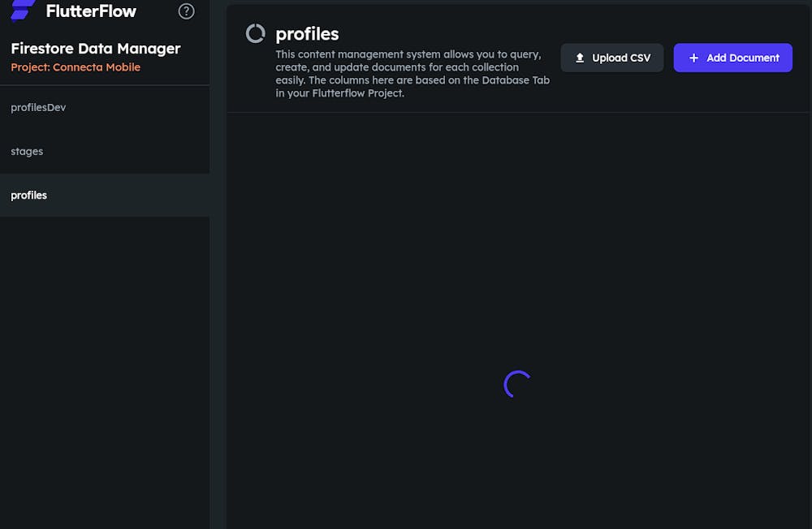Viewport: 812px width, 529px height.
Task: Click the empty sidebar area below profiles
Action: (105, 365)
